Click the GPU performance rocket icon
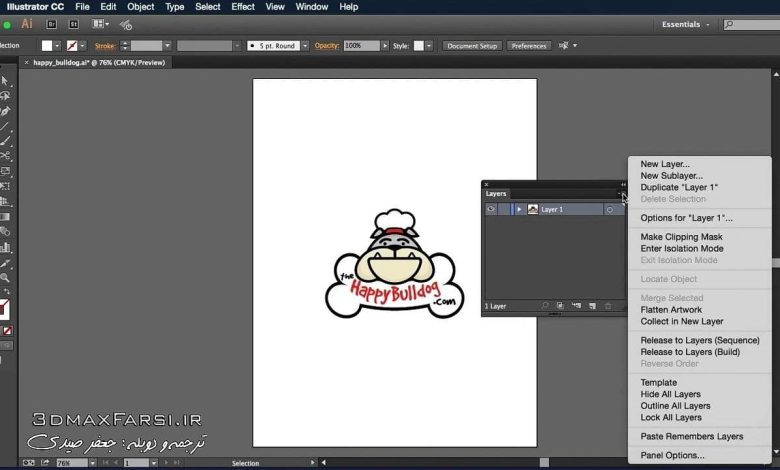The width and height of the screenshot is (780, 470). point(126,24)
